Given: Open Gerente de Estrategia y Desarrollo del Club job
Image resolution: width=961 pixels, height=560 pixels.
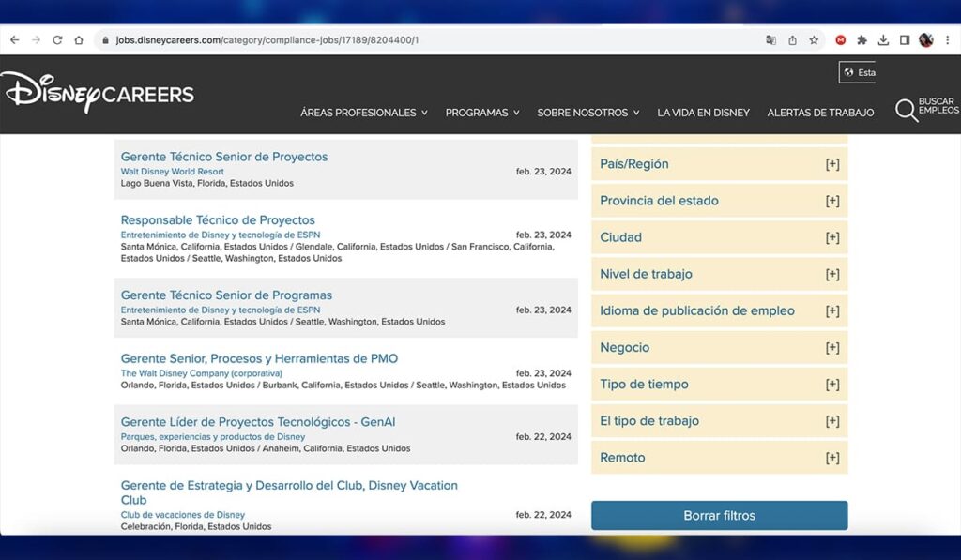Looking at the screenshot, I should [289, 492].
